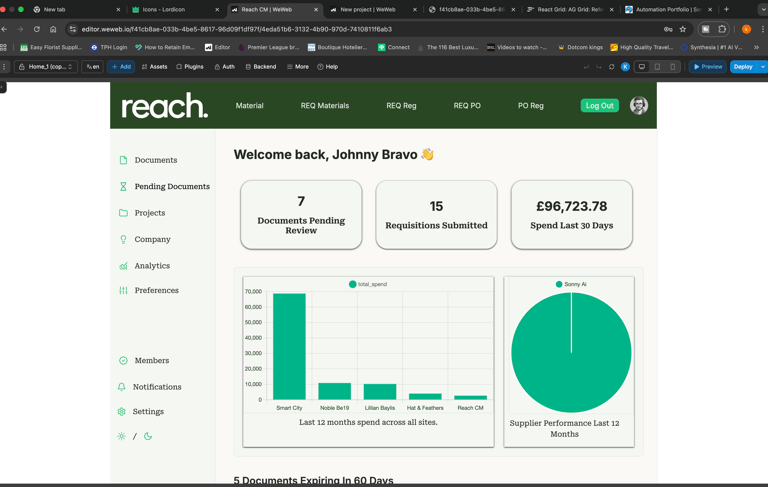Open the password key icon in address bar
Image resolution: width=768 pixels, height=487 pixels.
(x=668, y=29)
